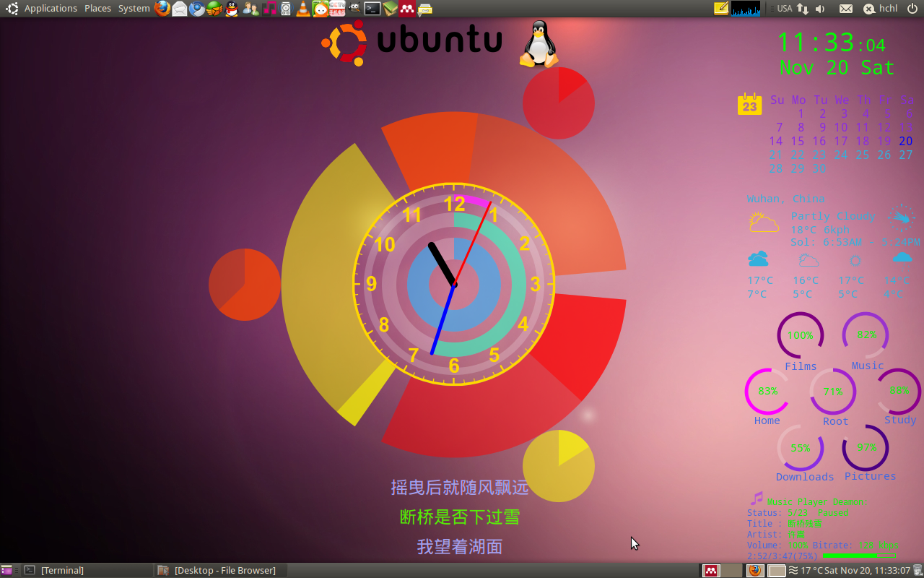Click the Firefox tray icon in bottom panel
The image size is (924, 578).
pos(754,571)
